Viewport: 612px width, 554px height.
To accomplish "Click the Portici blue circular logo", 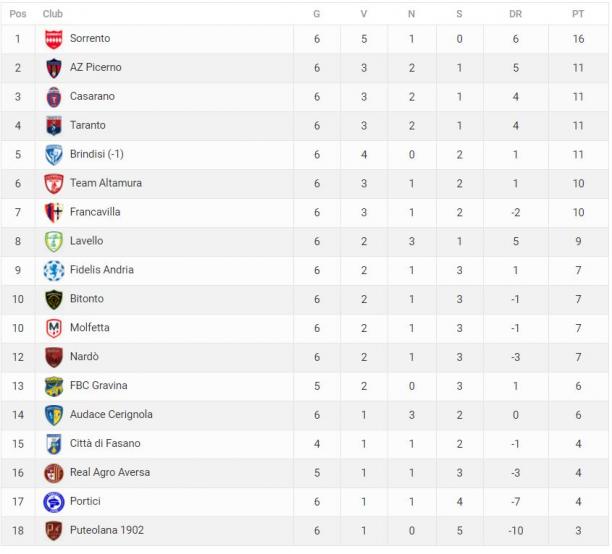I will 53,502.
